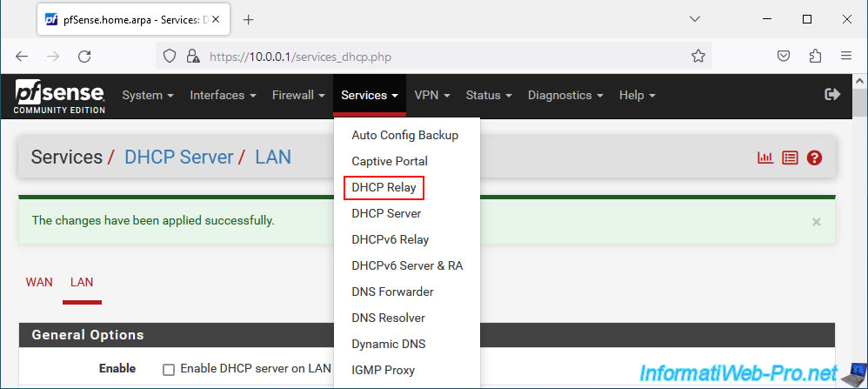
Task: Open the browser extensions icon
Action: coord(815,56)
